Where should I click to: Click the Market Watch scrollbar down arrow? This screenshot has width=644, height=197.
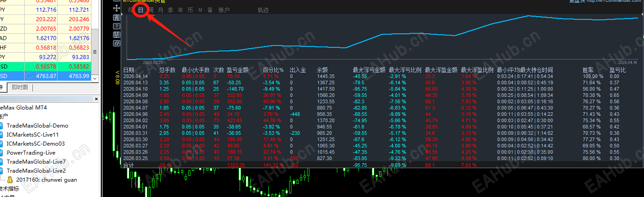pos(95,79)
